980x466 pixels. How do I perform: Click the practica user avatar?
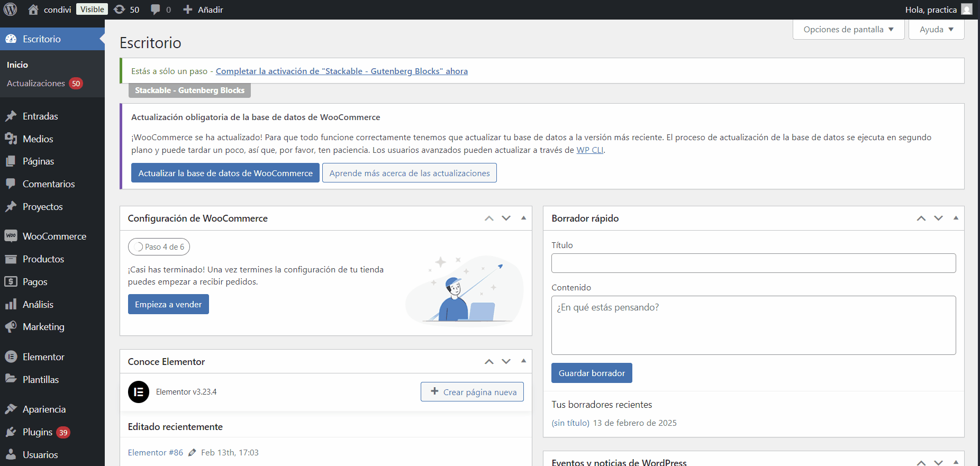[x=967, y=10]
